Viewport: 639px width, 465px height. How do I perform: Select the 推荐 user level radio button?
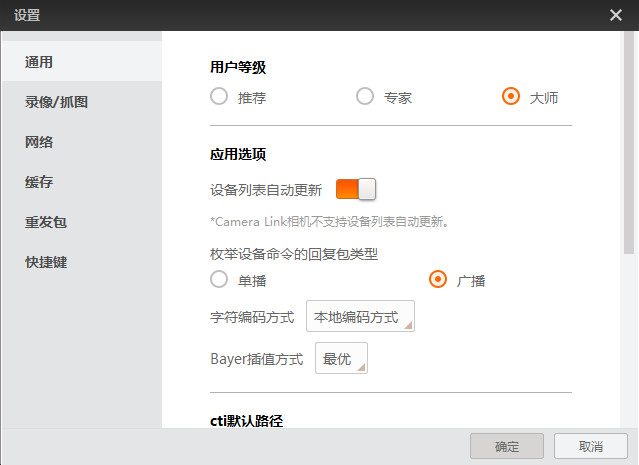(x=219, y=97)
